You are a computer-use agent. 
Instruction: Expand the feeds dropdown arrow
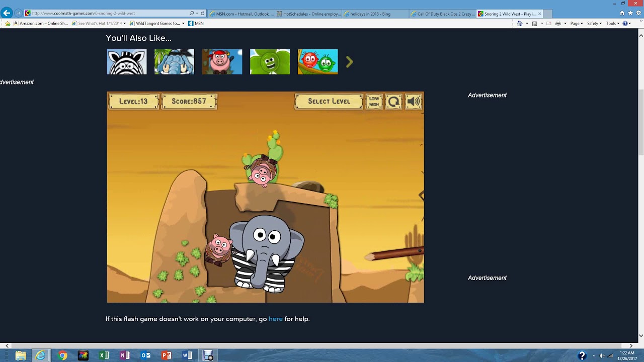click(541, 23)
